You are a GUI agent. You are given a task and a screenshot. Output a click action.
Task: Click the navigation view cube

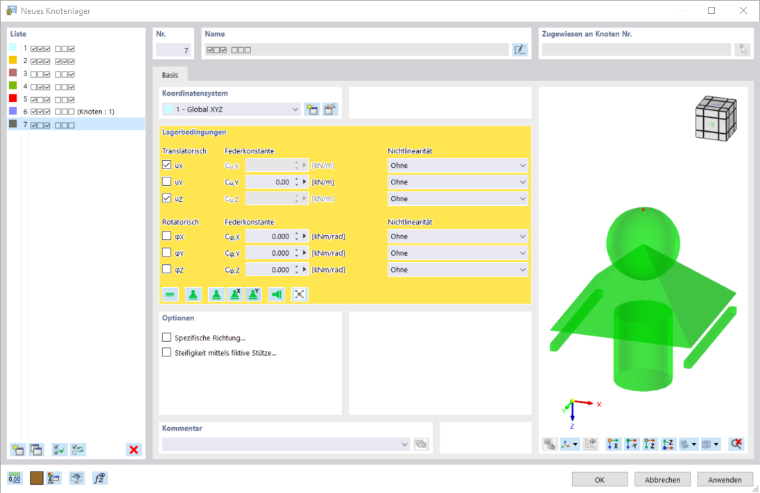pyautogui.click(x=715, y=119)
